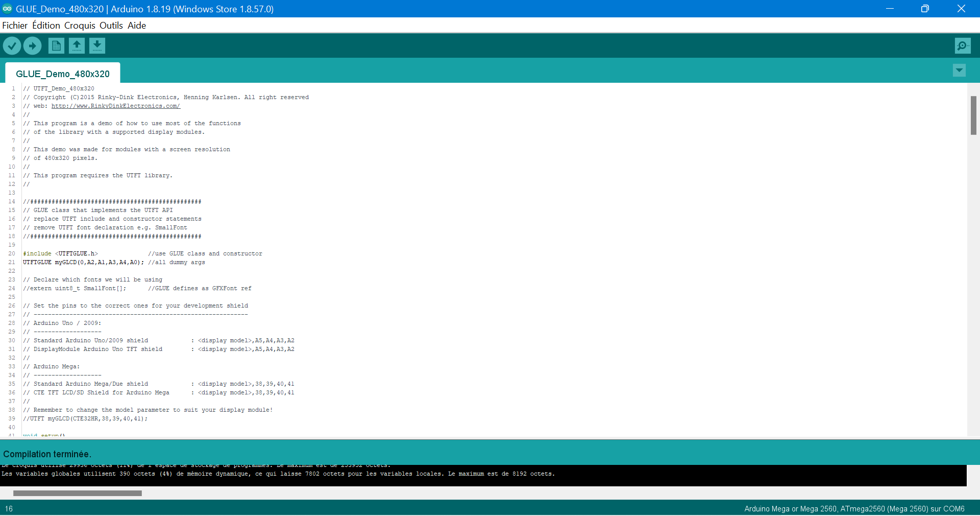Click the editor vertical scrollbar thumb
Screen dimensions: 980x516
coord(973,115)
